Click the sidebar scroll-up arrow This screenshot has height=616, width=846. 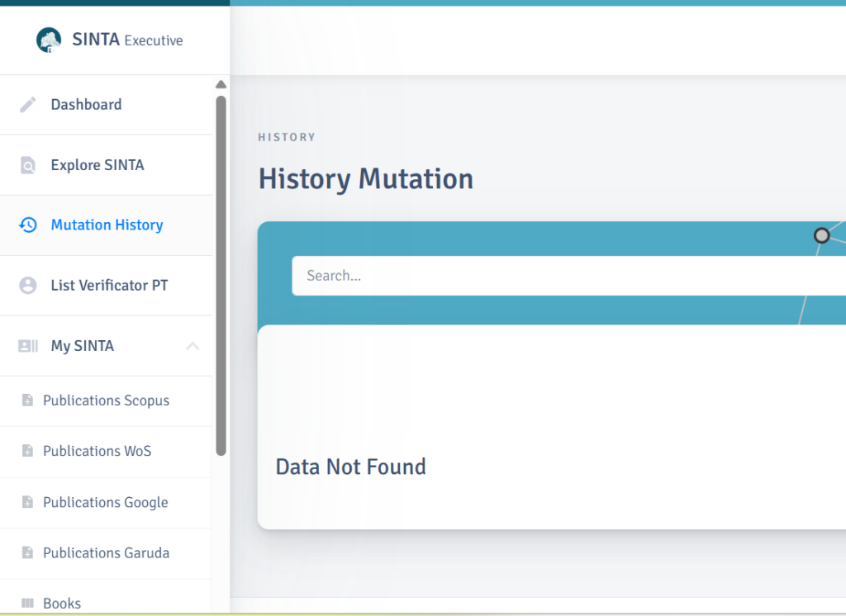(x=221, y=84)
